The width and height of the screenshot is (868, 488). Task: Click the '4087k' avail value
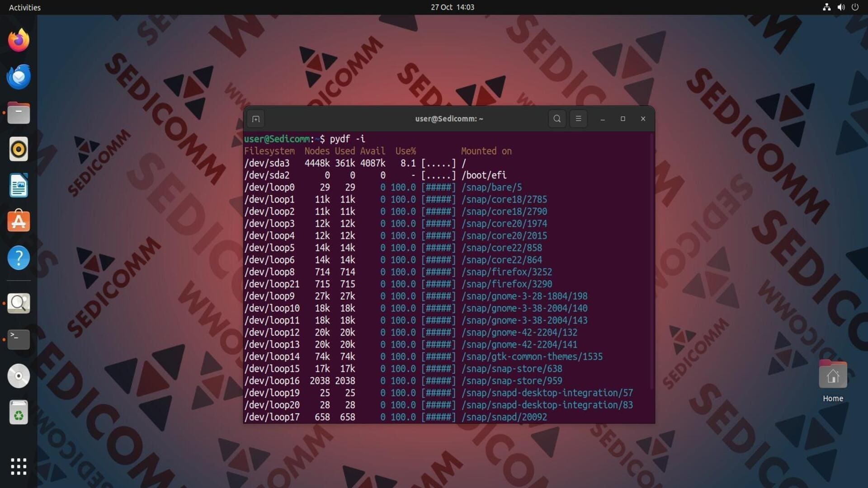click(373, 163)
